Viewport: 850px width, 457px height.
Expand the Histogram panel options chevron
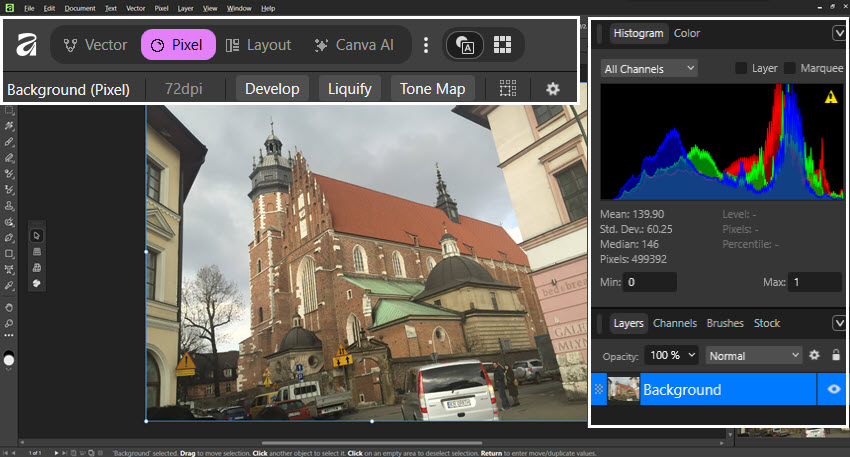[839, 34]
